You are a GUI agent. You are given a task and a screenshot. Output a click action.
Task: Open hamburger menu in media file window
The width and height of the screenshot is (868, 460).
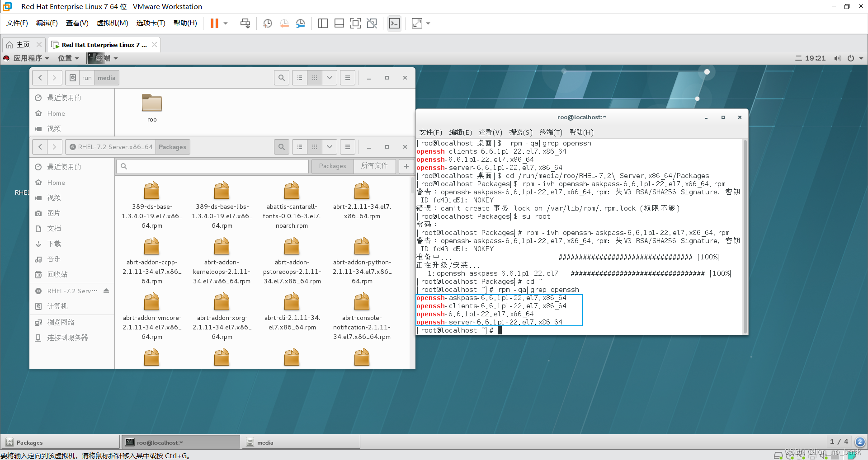point(348,78)
